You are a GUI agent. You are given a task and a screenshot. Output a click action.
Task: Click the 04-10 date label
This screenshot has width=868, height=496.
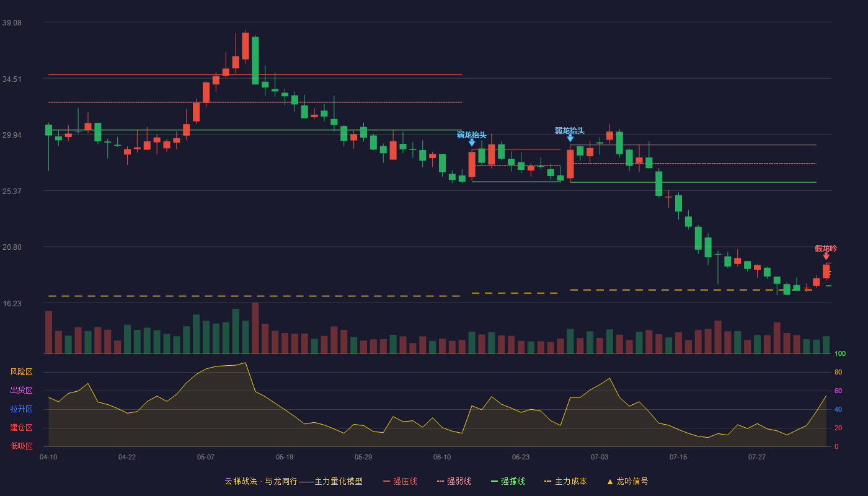coord(48,457)
